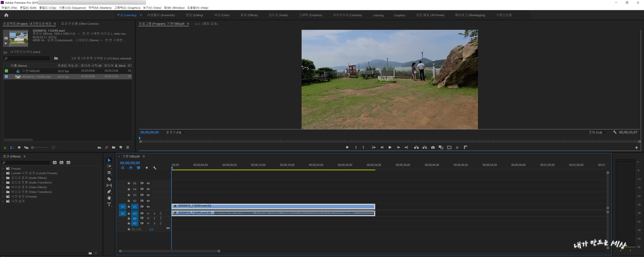The height and width of the screenshot is (257, 644).
Task: Mute audio track A1
Action: tap(148, 214)
